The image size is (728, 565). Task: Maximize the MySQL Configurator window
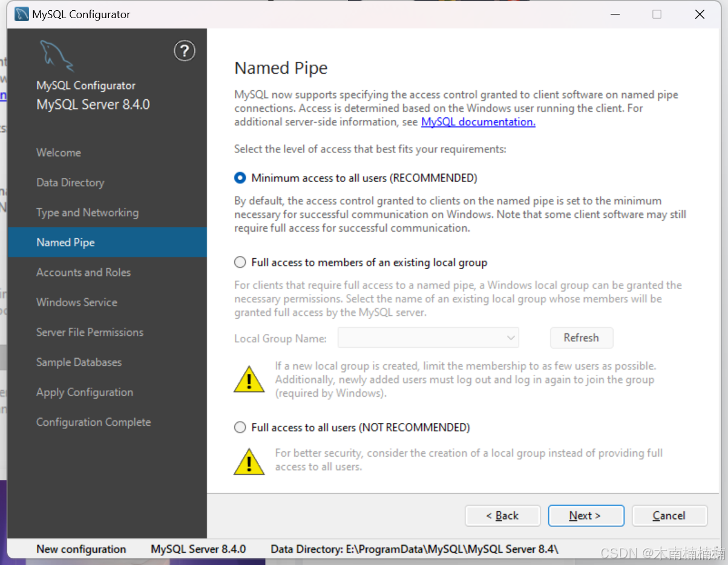click(657, 14)
